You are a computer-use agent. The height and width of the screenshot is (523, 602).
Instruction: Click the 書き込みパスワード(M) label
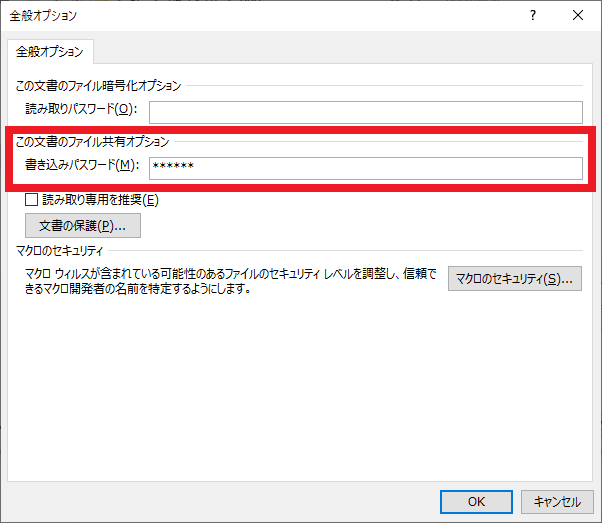82,165
